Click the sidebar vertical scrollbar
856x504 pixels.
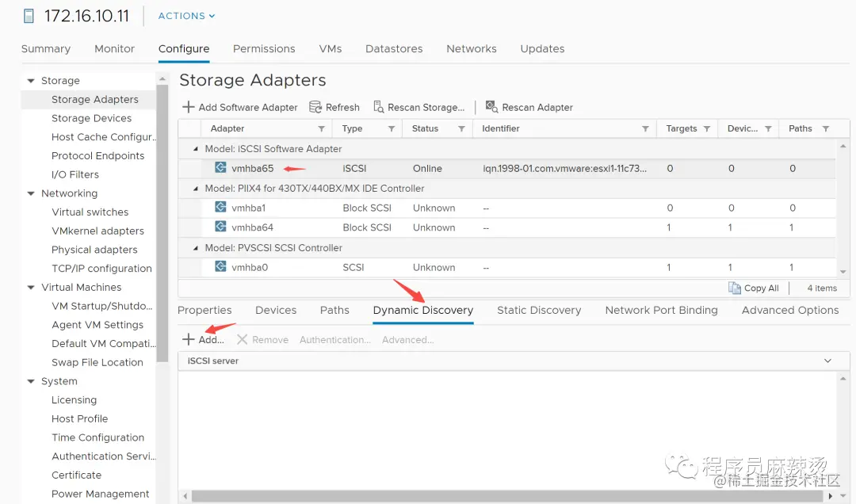click(x=162, y=224)
